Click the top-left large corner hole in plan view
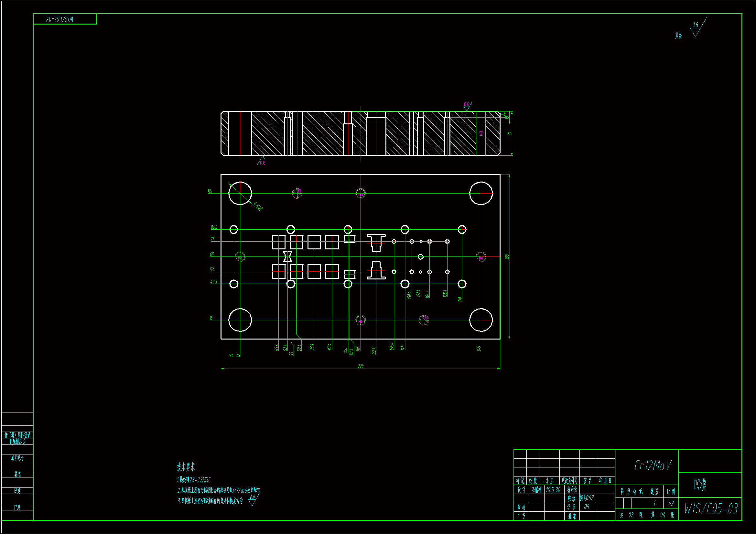Screen dimensions: 756x534 tap(240, 193)
